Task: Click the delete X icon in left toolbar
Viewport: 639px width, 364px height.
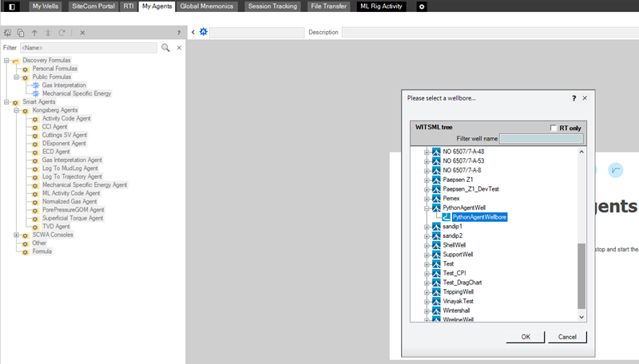Action: 82,33
